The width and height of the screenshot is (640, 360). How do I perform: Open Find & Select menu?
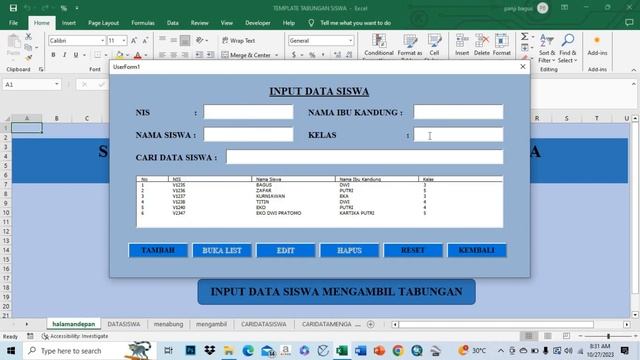point(567,48)
